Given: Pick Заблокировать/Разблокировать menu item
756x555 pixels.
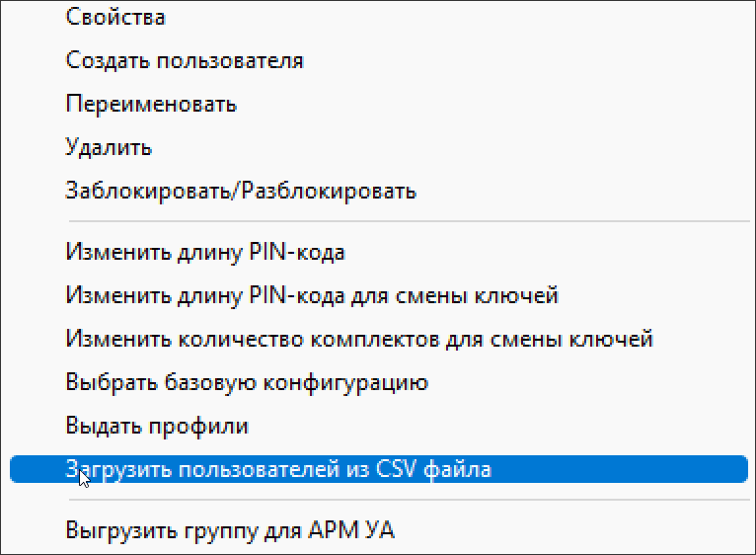Looking at the screenshot, I should coord(241,191).
